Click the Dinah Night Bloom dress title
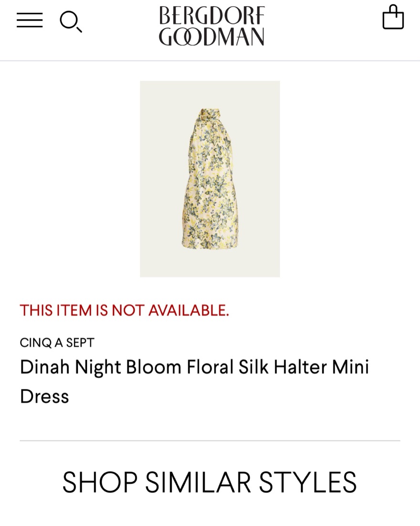Viewport: 420px width, 526px height. [x=194, y=382]
